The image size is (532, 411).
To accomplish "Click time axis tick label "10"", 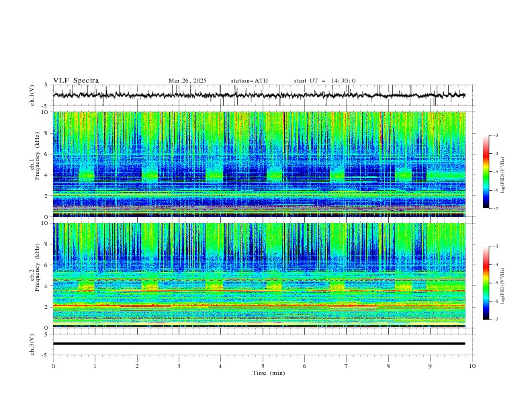I will click(472, 366).
